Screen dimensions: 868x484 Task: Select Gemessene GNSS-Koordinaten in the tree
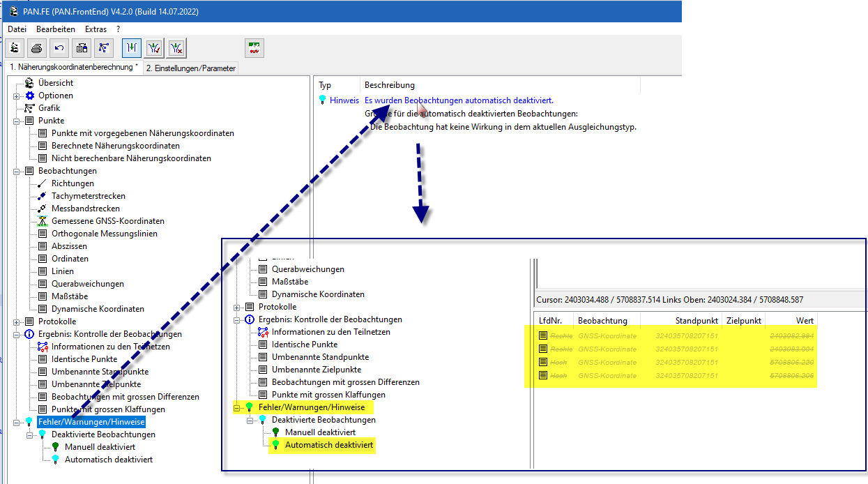(107, 221)
